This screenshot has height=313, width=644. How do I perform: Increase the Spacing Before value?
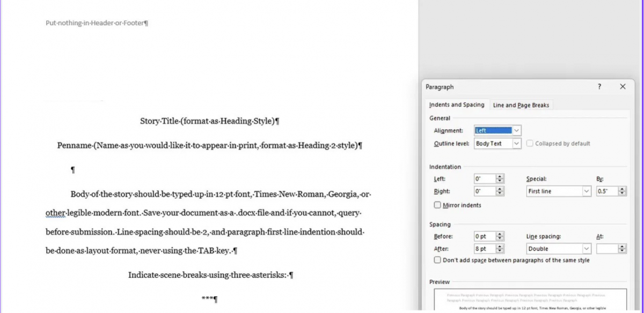coord(500,234)
